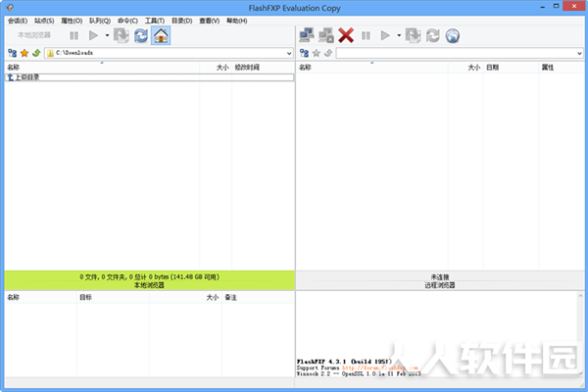Sort remote list by 名称 column
588x392 pixels.
click(372, 68)
